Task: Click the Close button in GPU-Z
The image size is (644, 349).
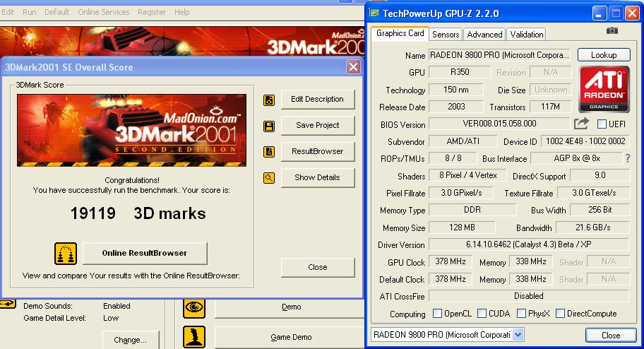Action: coord(611,336)
